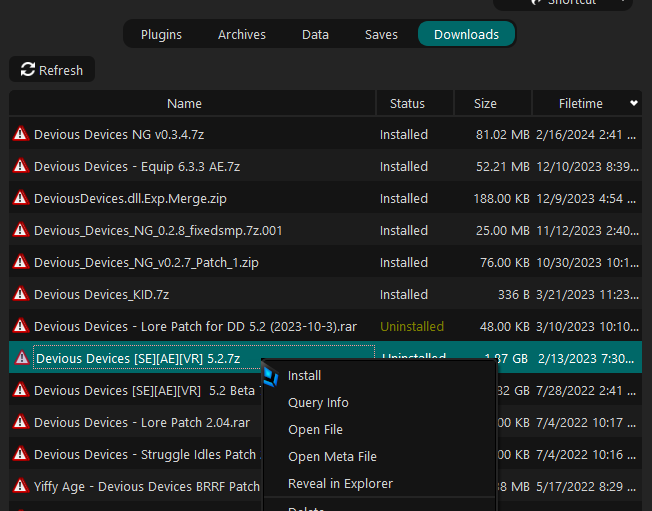Click the 5/17/2022 8:29 filetime cell
The image size is (652, 511).
click(586, 486)
